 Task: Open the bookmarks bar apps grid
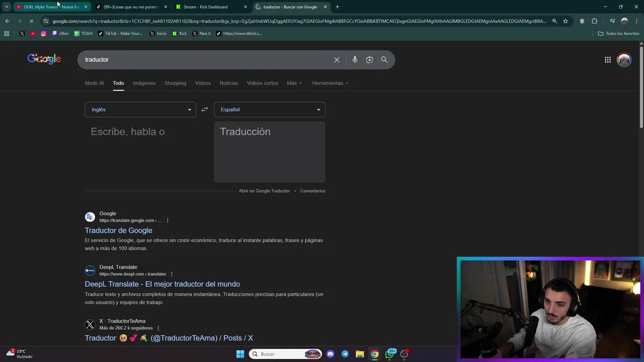point(7,34)
